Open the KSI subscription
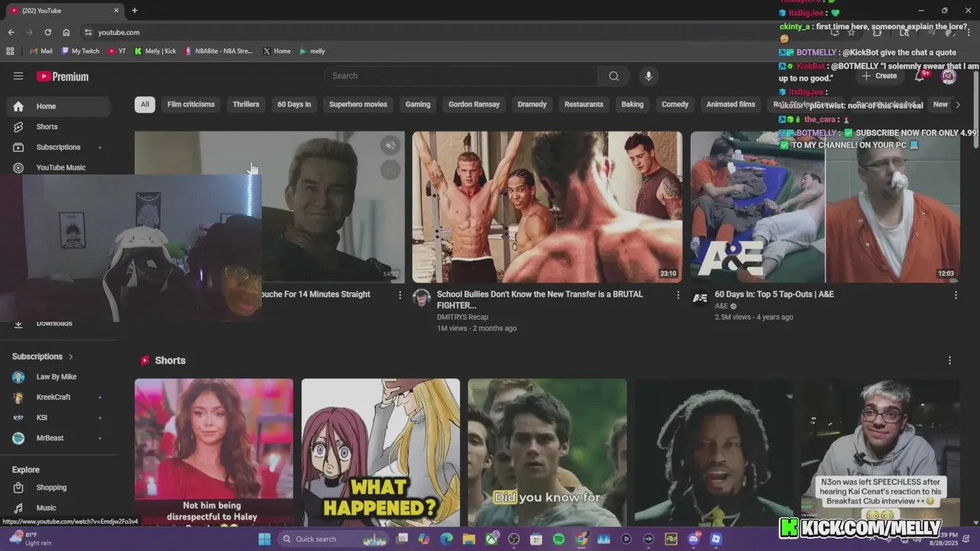 [x=57, y=418]
